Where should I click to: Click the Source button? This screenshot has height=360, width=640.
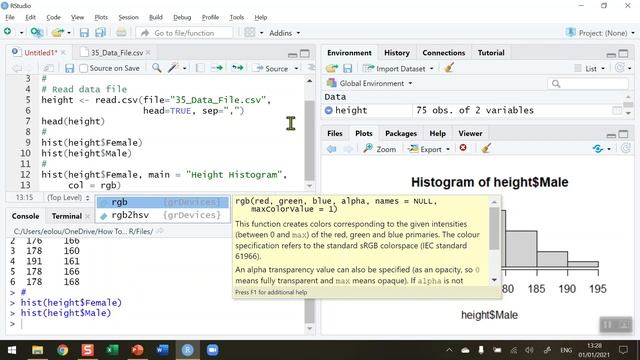pos(271,69)
